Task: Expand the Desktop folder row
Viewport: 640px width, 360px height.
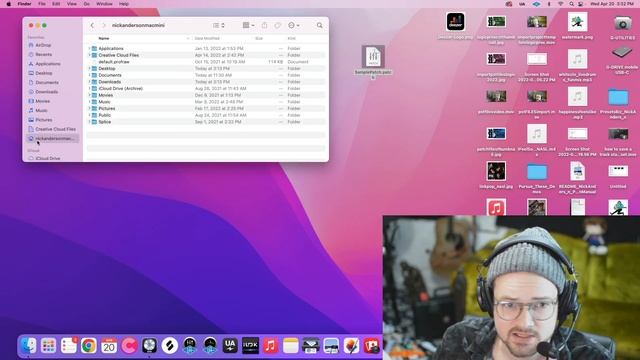Action: [89, 68]
